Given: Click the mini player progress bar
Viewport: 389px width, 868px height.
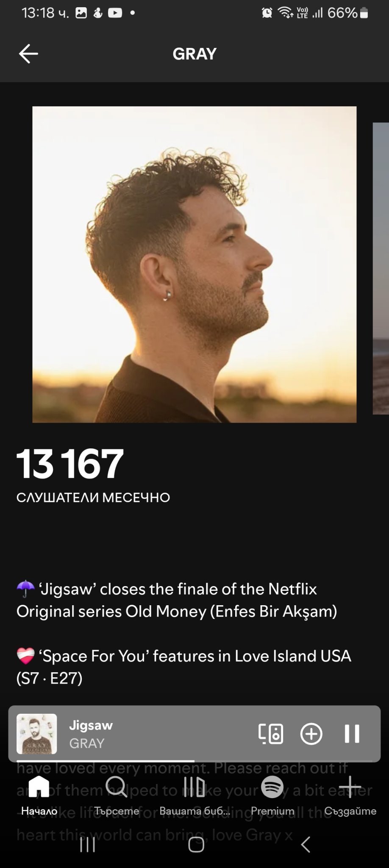Looking at the screenshot, I should tap(194, 761).
